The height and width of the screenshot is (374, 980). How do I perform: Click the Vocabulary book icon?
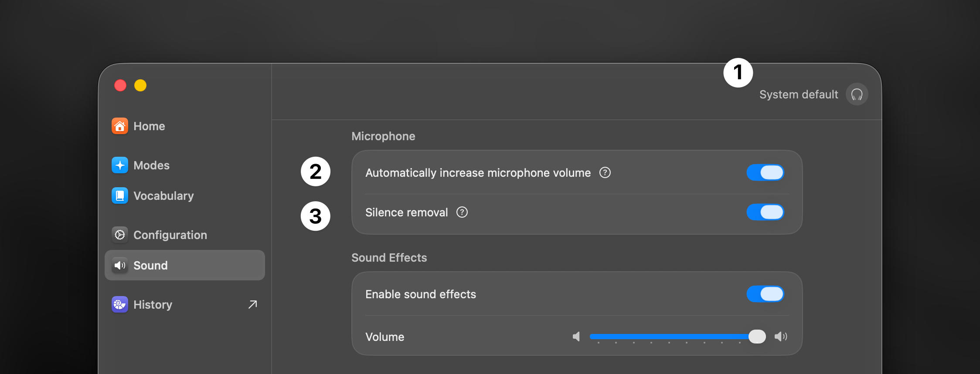coord(120,196)
